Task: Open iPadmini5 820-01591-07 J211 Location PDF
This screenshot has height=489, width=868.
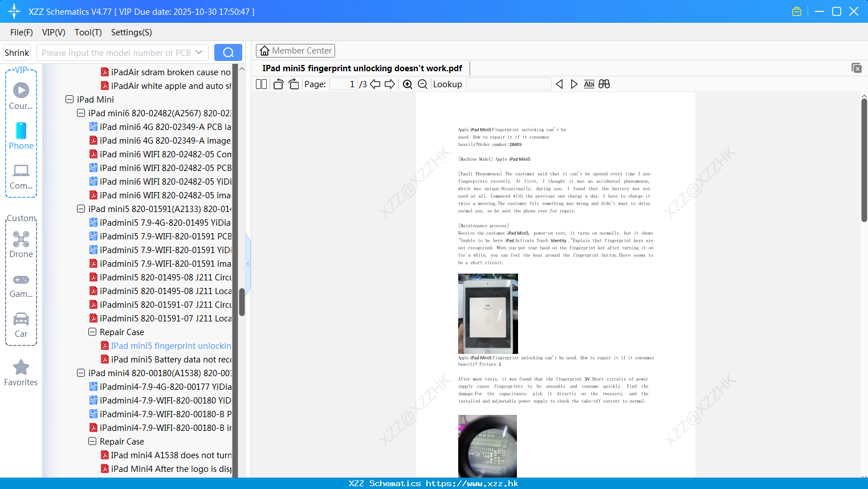Action: pos(160,318)
